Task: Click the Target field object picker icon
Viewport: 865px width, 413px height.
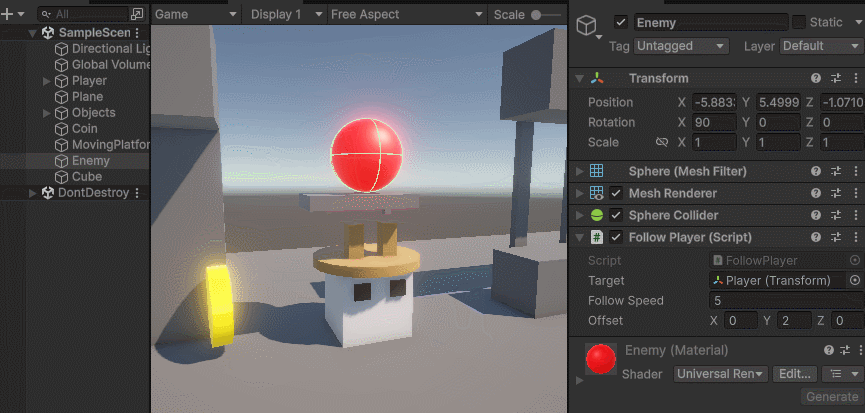Action: point(855,281)
